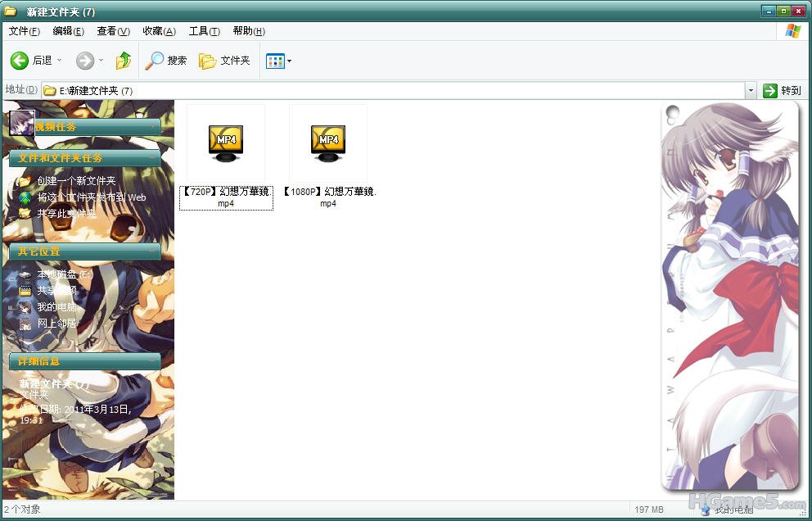Expand the address bar dropdown arrow
The height and width of the screenshot is (521, 812).
click(751, 90)
